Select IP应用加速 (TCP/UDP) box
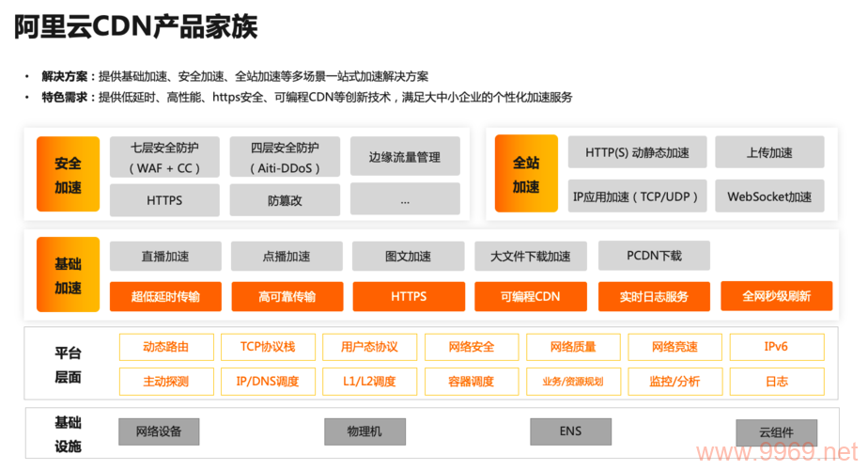Screen dimensions: 868x470 (x=637, y=196)
